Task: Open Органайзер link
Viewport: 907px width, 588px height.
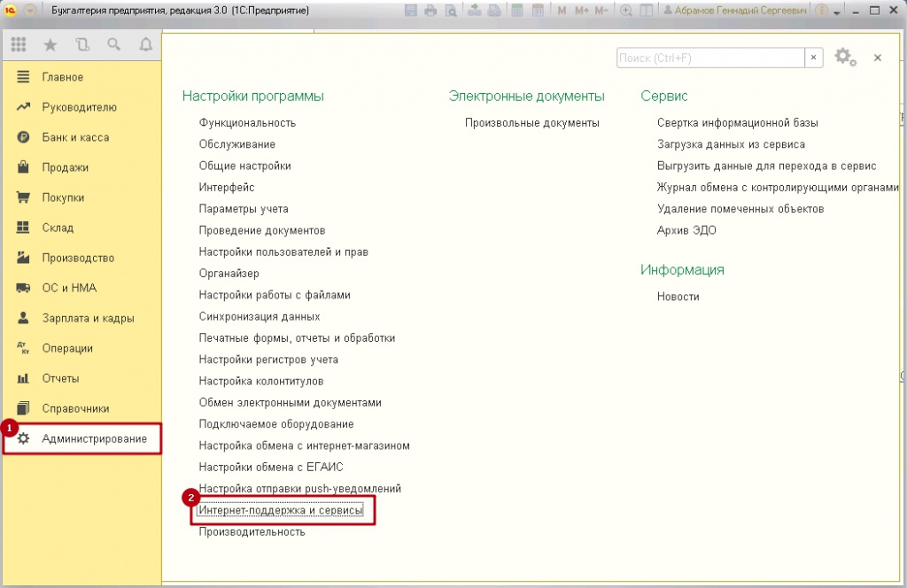Action: pos(229,274)
